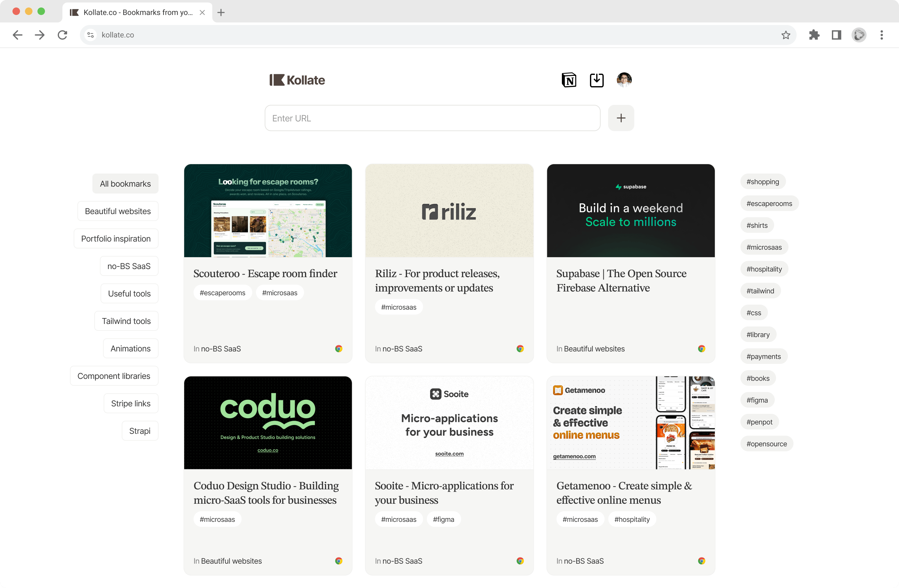The image size is (899, 588).
Task: Open the browser extensions puzzle icon
Action: tap(814, 35)
